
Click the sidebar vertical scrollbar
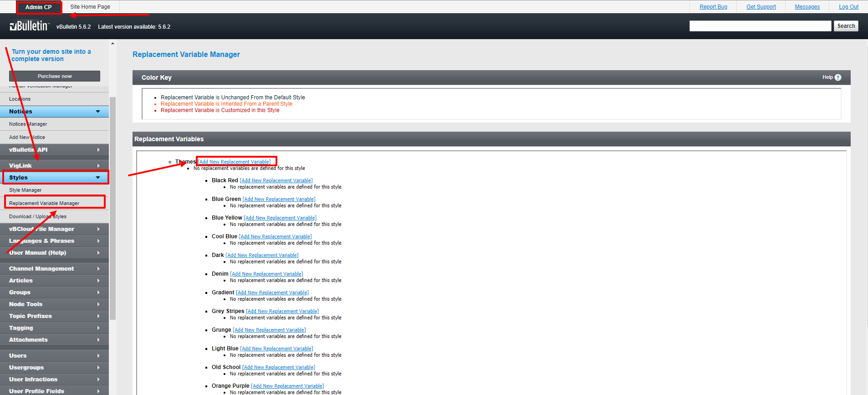(112, 205)
